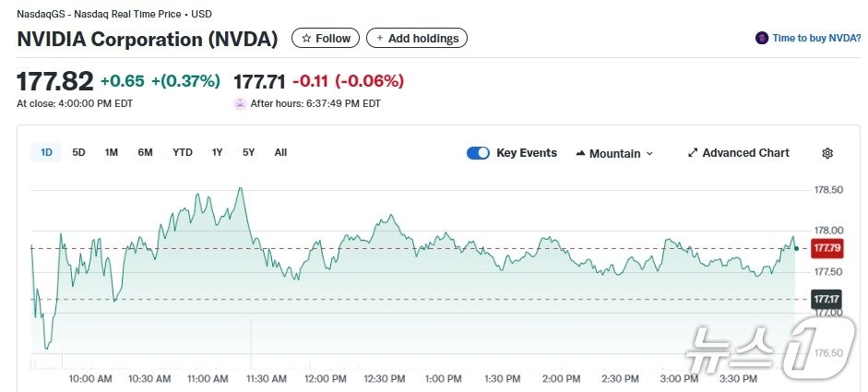Show the 5Y chart range
This screenshot has width=868, height=392.
(248, 153)
